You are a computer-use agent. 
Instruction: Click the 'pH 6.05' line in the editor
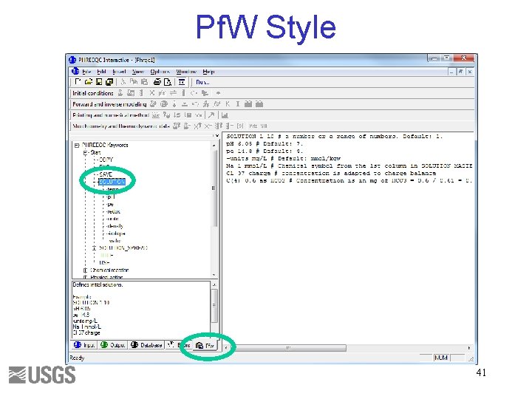click(x=265, y=144)
